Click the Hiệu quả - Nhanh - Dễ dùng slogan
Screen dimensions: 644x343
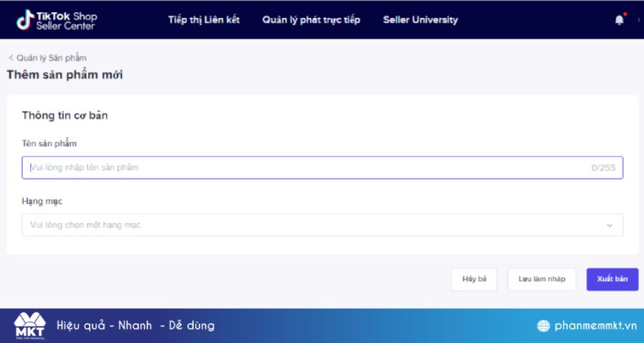135,326
